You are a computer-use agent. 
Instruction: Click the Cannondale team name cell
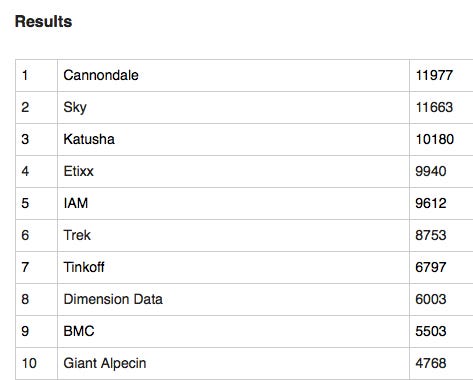coord(233,76)
